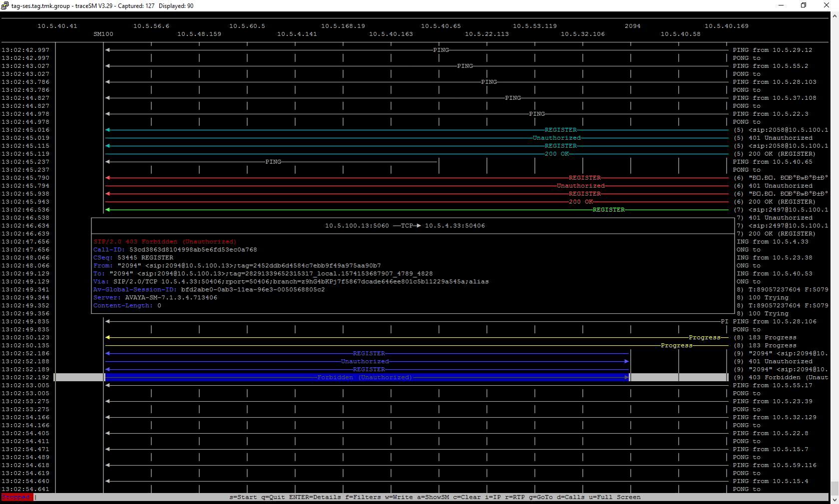839x504 pixels.
Task: Select the blue REGISTER message at 13:02:52.189
Action: (367, 369)
